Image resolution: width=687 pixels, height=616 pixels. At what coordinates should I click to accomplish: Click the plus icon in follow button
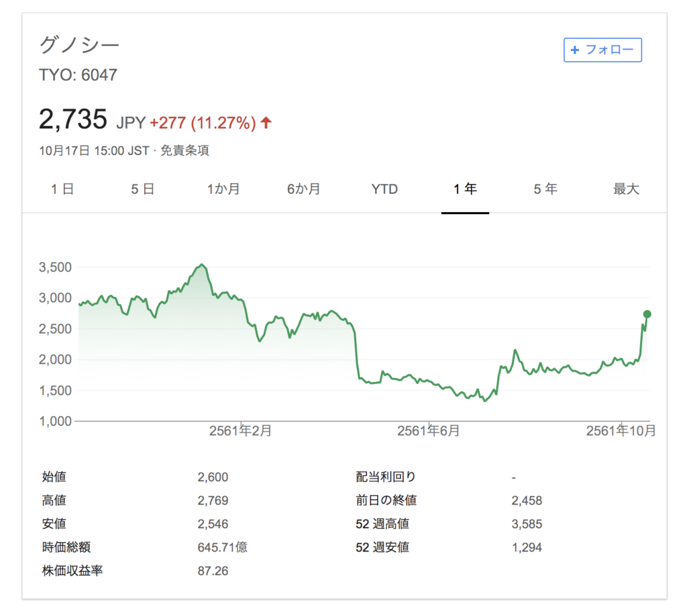(x=574, y=50)
